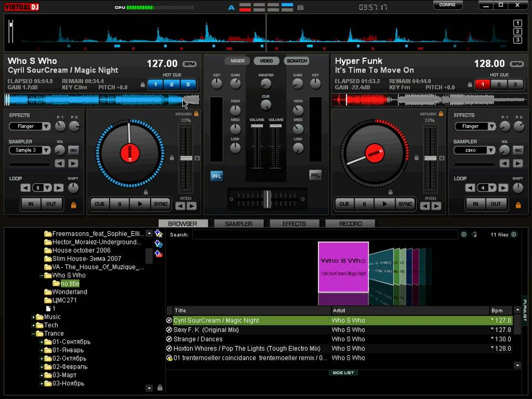532x399 pixels.
Task: Switch to the VIDEO panel
Action: coord(267,61)
